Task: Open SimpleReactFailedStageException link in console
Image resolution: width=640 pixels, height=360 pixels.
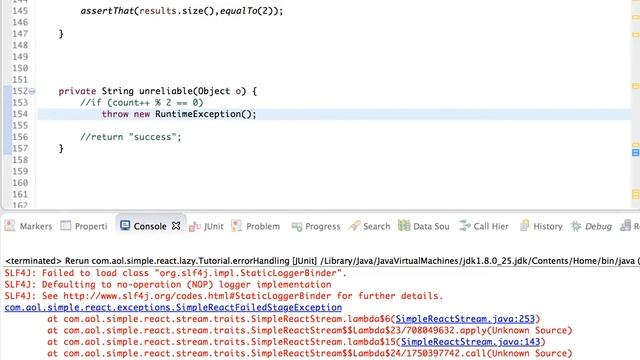Action: (173, 307)
